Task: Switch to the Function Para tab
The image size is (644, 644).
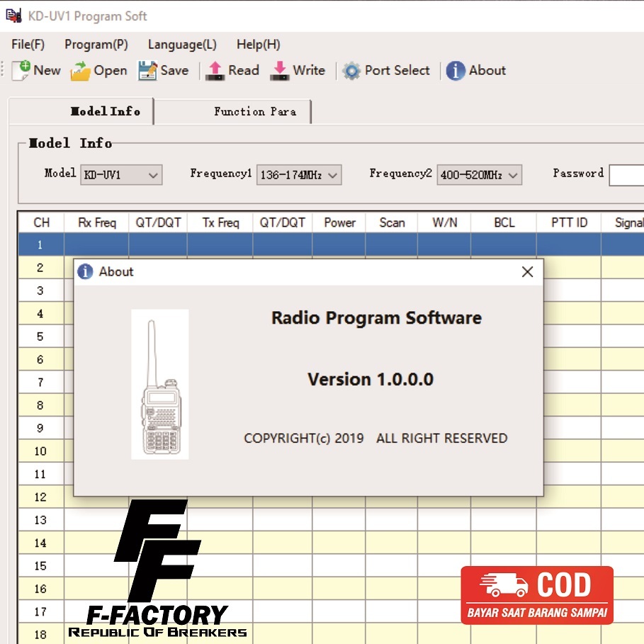Action: pyautogui.click(x=254, y=111)
